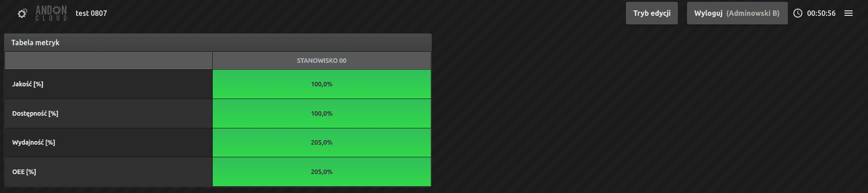Click the green Dostępność 100,0% cell
868x193 pixels.
coord(321,113)
